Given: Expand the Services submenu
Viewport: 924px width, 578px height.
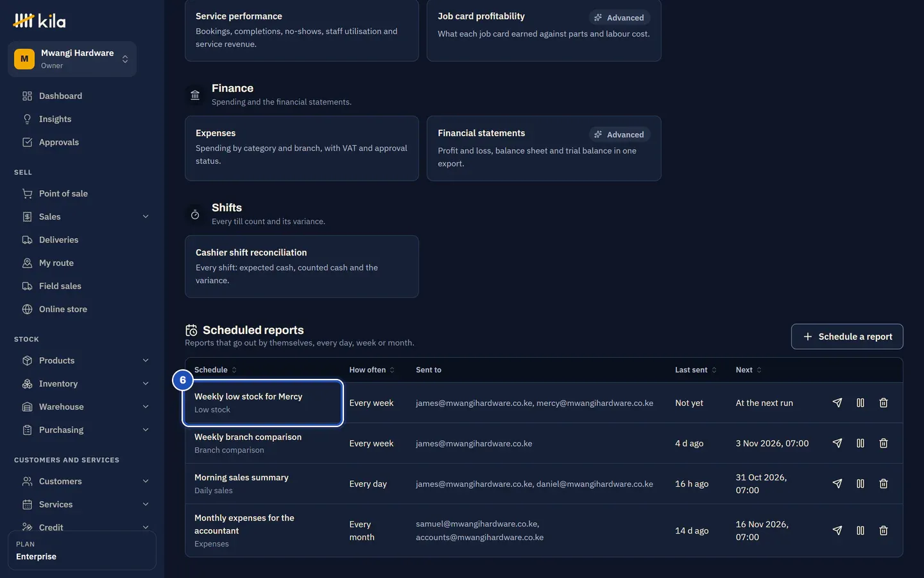Looking at the screenshot, I should pyautogui.click(x=146, y=504).
